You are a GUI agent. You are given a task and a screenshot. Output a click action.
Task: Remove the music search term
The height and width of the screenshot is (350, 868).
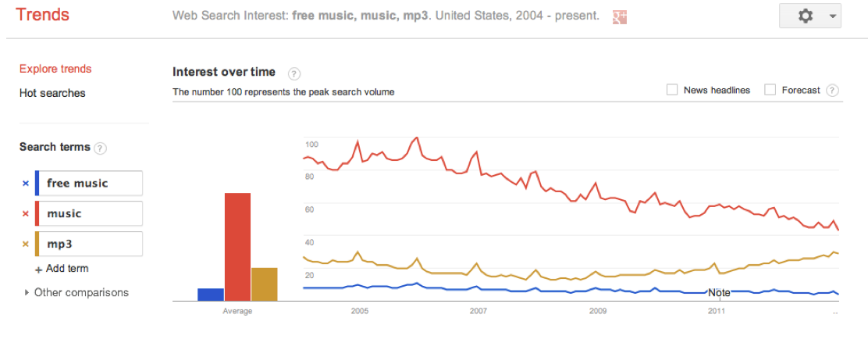[x=25, y=214]
